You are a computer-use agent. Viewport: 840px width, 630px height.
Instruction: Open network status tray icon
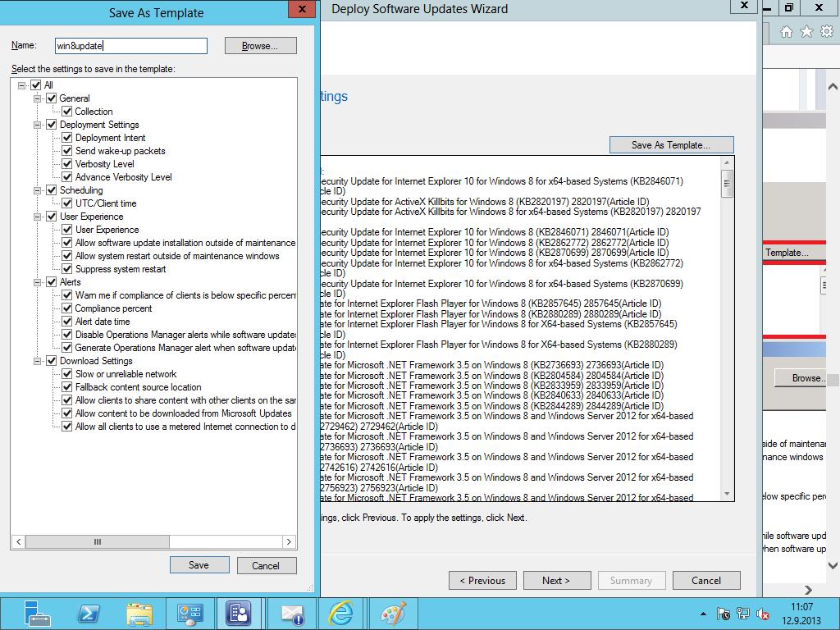pyautogui.click(x=743, y=614)
